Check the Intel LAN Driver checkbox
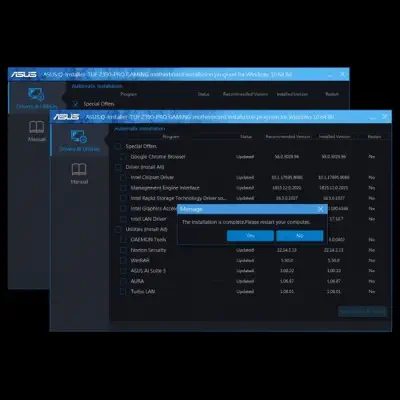Viewport: 400px width, 400px height. (123, 219)
